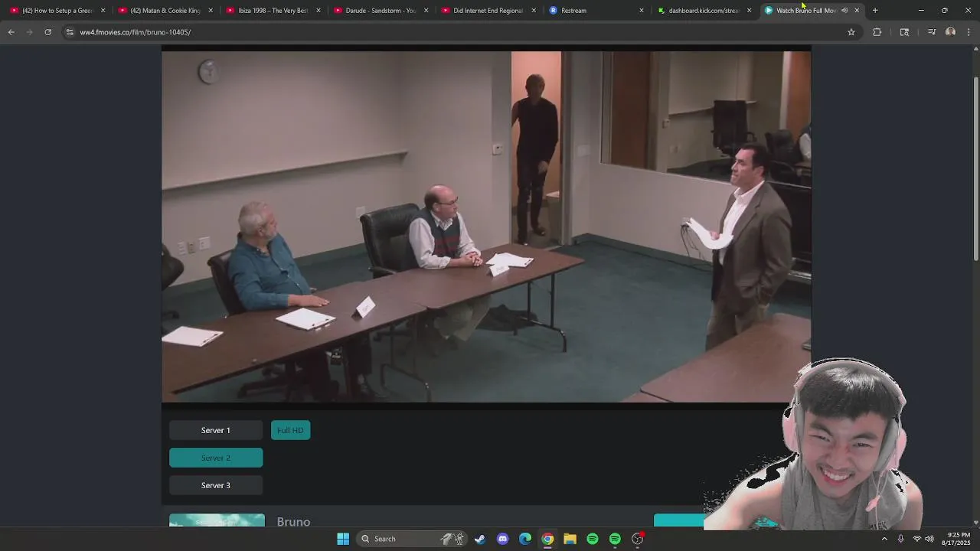Close the Darude - Sandstorm tab
This screenshot has width=980, height=551.
426,11
